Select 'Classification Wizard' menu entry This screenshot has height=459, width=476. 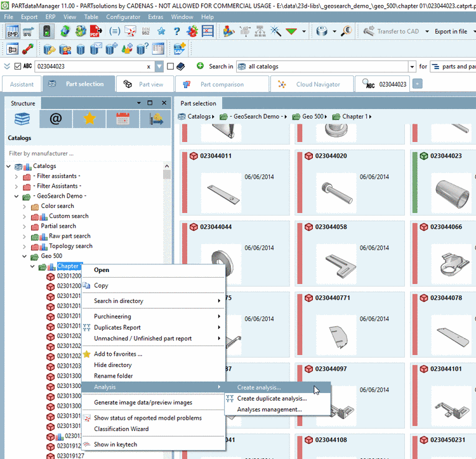point(154,429)
